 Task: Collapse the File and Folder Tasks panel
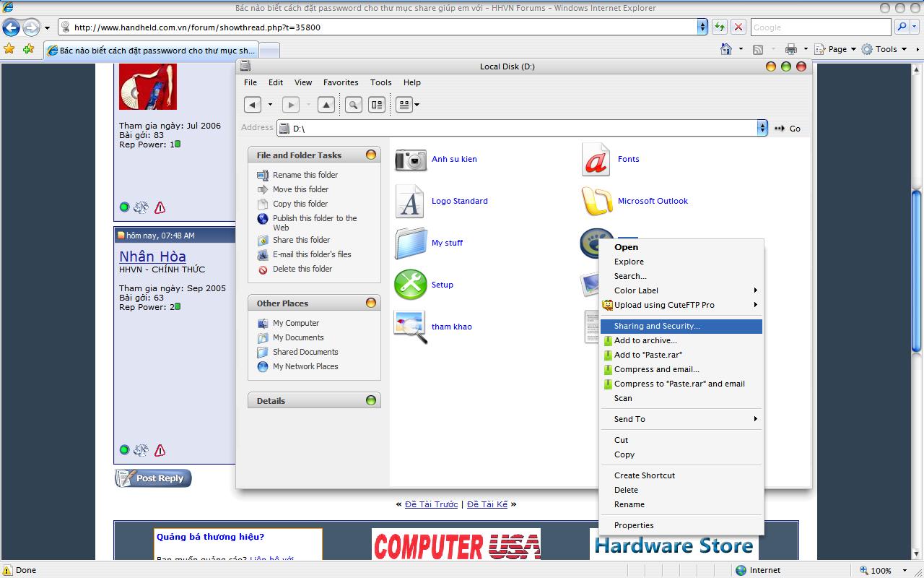(x=371, y=155)
